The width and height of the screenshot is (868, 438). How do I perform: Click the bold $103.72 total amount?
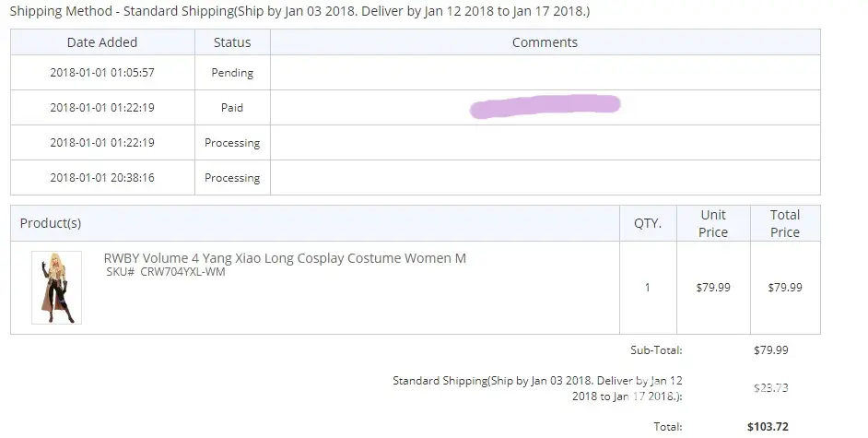pos(768,427)
